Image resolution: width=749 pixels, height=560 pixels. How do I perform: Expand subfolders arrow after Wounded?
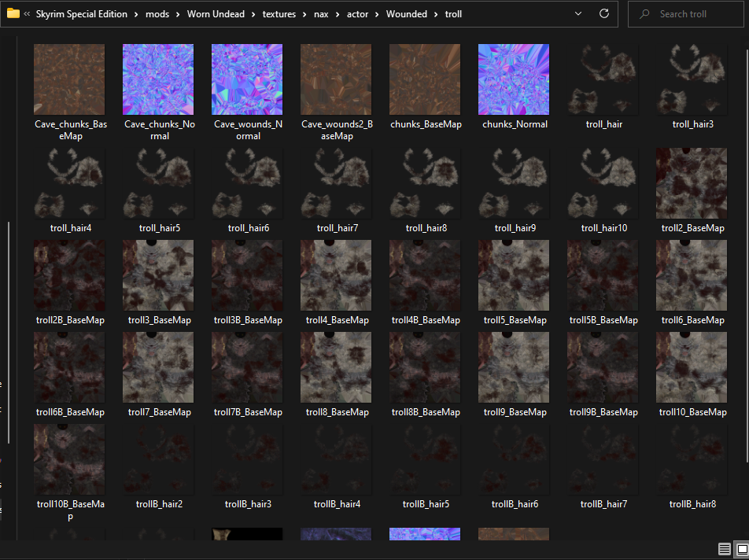436,14
